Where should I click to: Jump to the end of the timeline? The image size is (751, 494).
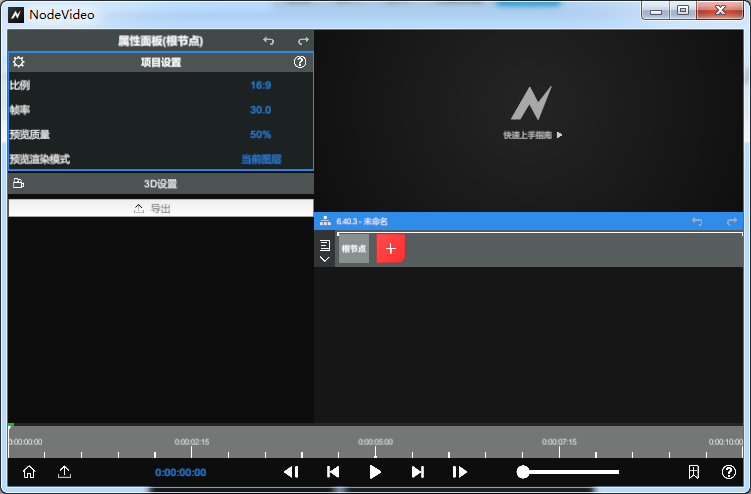418,472
